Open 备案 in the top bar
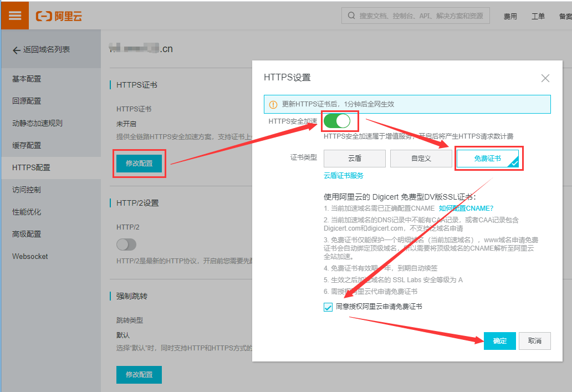Image resolution: width=572 pixels, height=392 pixels. (565, 17)
